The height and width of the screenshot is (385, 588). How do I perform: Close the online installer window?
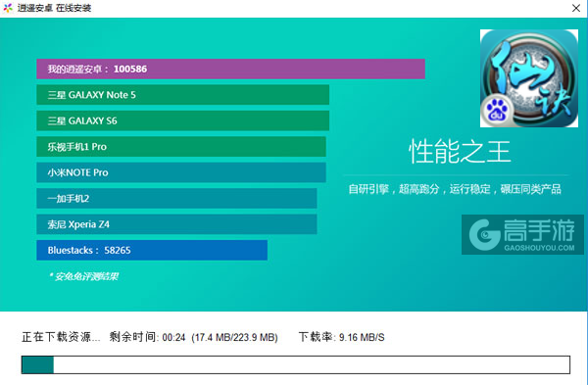(576, 8)
